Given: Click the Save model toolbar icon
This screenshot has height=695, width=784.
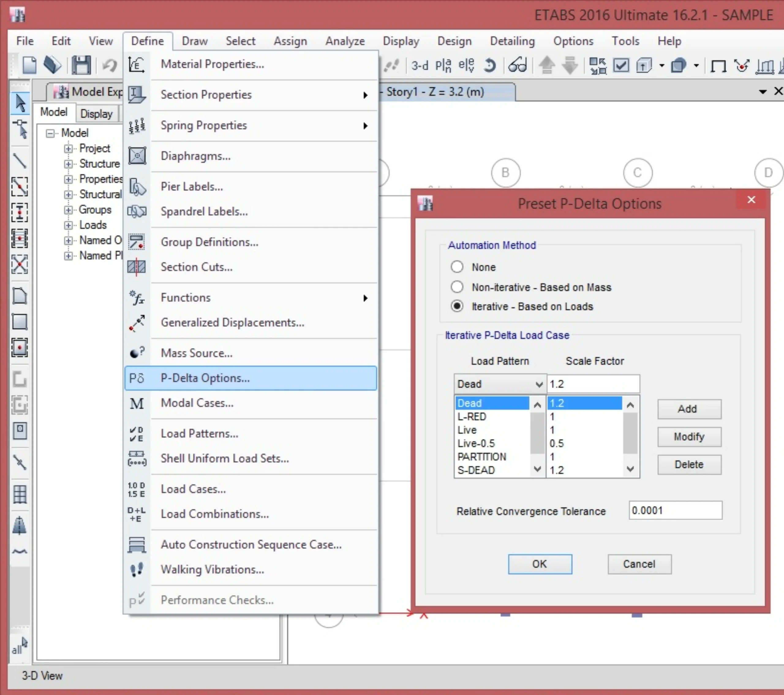Looking at the screenshot, I should [x=81, y=65].
